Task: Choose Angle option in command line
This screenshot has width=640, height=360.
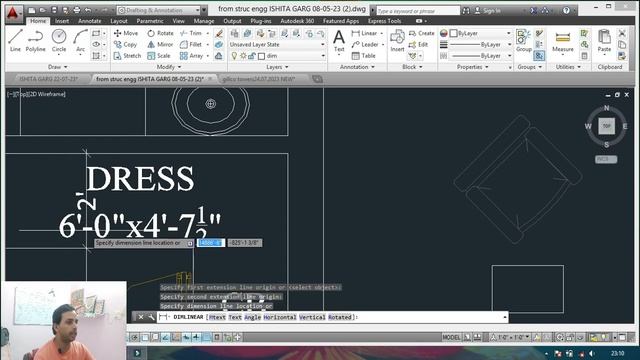Action: point(252,317)
